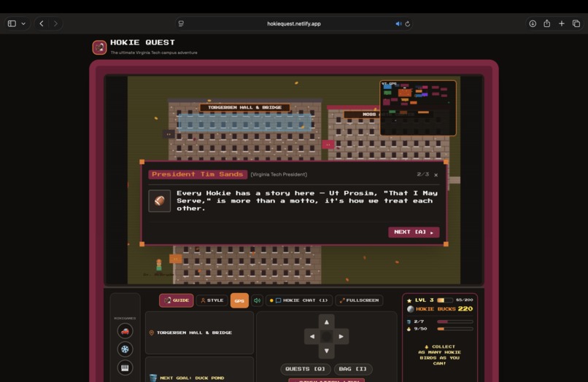Click the D-pad center button
588x382 pixels.
coord(327,336)
